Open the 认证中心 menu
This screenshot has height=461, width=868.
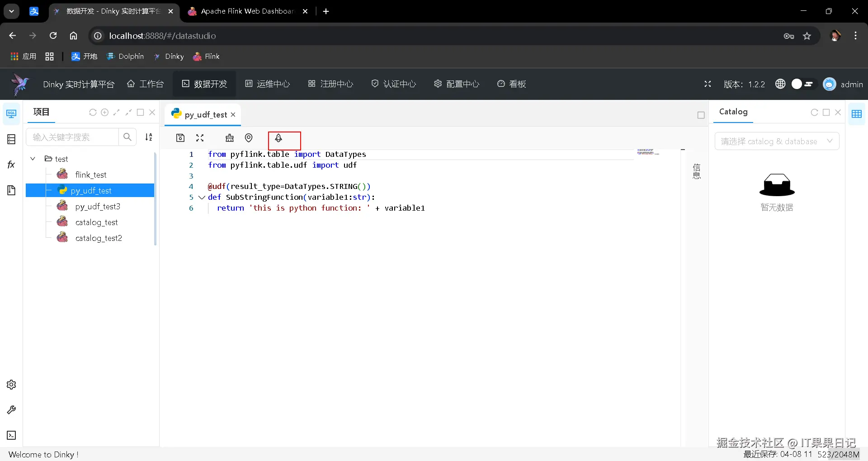point(393,84)
